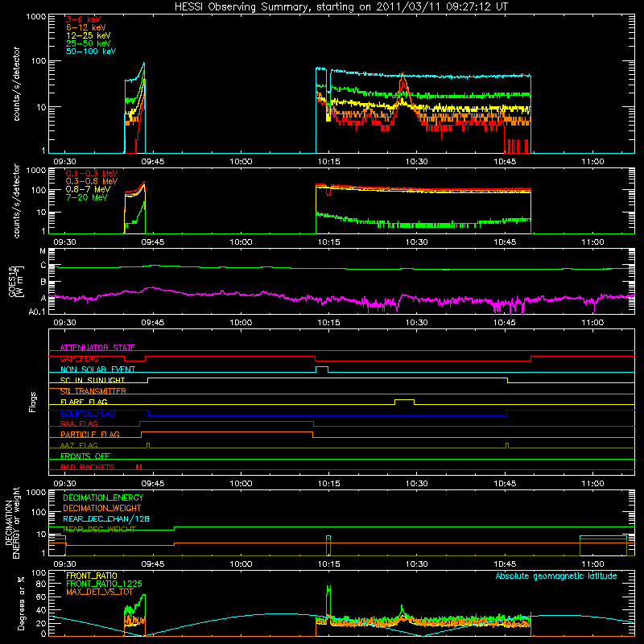
Task: Click the DECIMATION_WEIGHT legend label
Action: coord(102,509)
